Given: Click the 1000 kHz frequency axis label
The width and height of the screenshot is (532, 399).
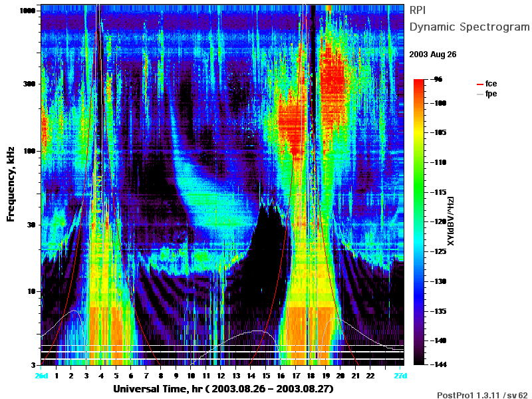Looking at the screenshot, I should (27, 11).
